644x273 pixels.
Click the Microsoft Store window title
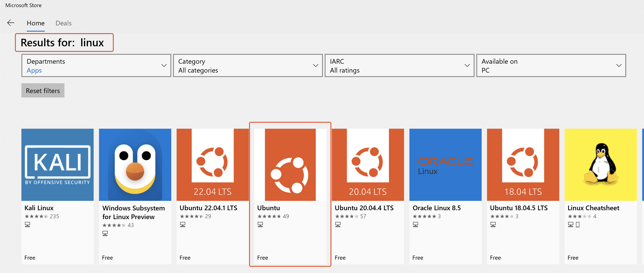coord(23,5)
